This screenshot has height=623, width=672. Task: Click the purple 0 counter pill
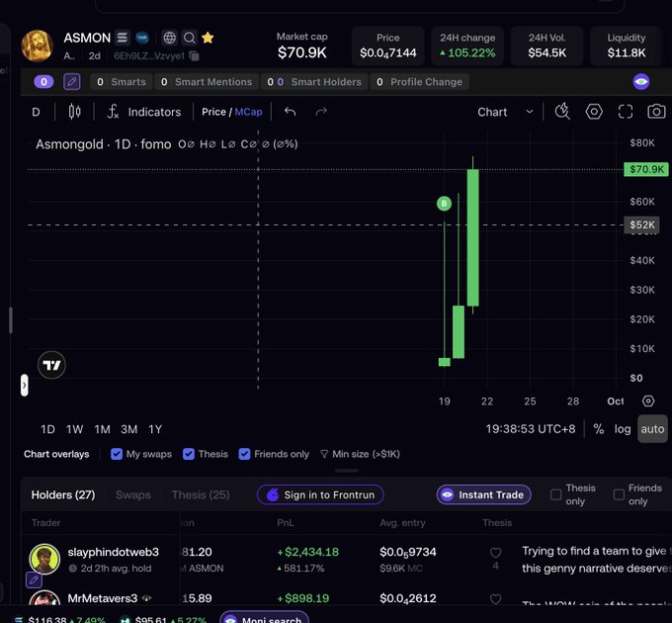tap(43, 81)
